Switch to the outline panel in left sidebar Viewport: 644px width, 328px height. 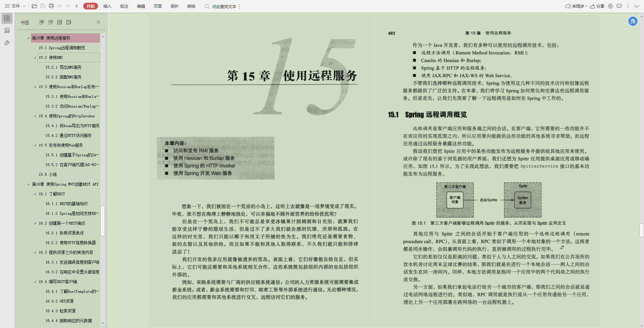pos(7,18)
